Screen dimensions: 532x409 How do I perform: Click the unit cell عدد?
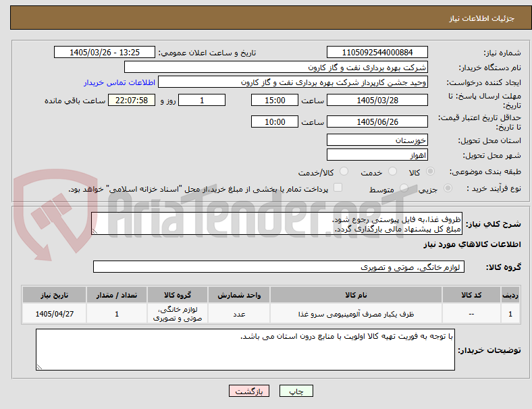tap(239, 314)
